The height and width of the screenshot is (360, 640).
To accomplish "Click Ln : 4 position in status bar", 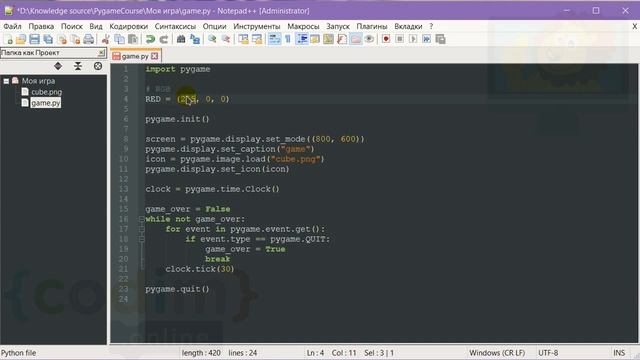I will tap(316, 353).
